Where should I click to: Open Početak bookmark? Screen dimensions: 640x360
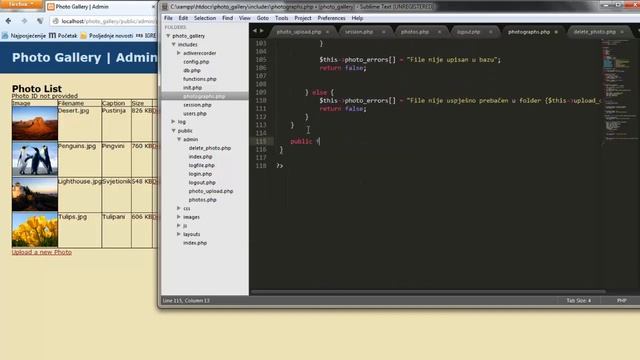tap(63, 36)
